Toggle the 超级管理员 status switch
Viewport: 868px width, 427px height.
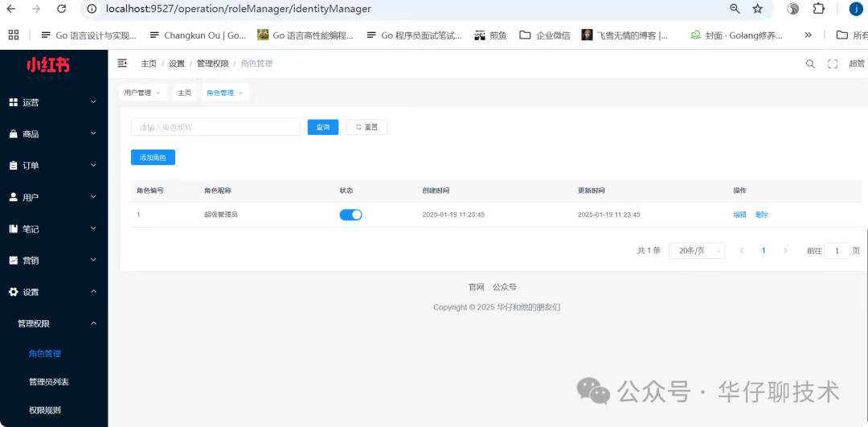pos(350,215)
